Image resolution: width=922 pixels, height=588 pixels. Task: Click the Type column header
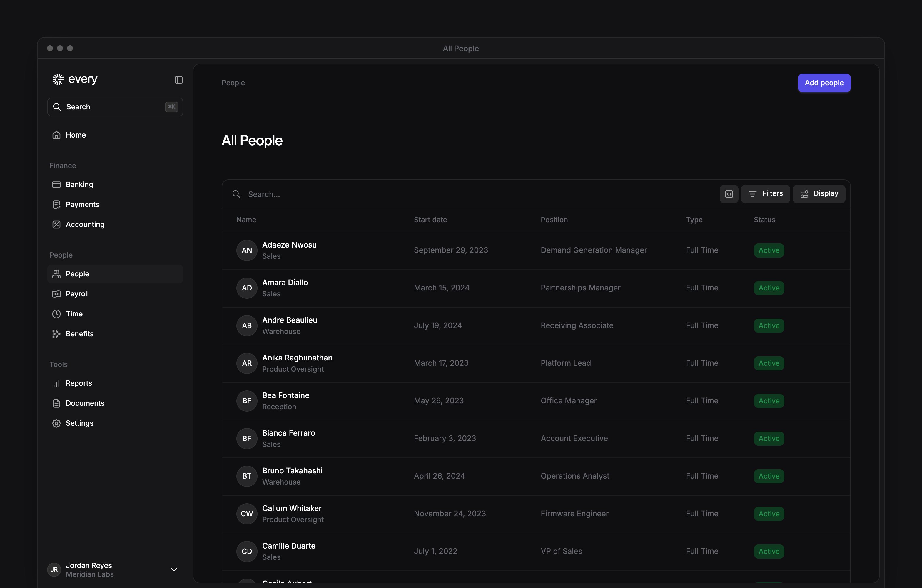[x=694, y=220]
